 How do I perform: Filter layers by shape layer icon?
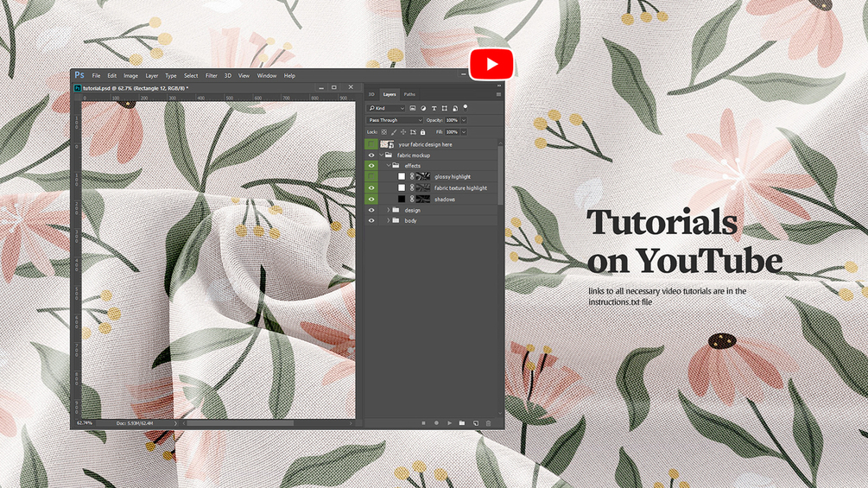tap(445, 109)
